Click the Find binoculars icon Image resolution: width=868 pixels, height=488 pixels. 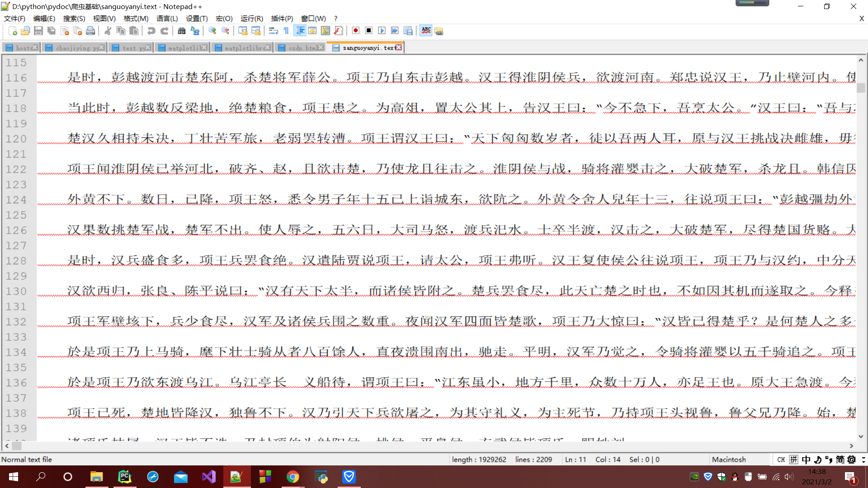[182, 31]
